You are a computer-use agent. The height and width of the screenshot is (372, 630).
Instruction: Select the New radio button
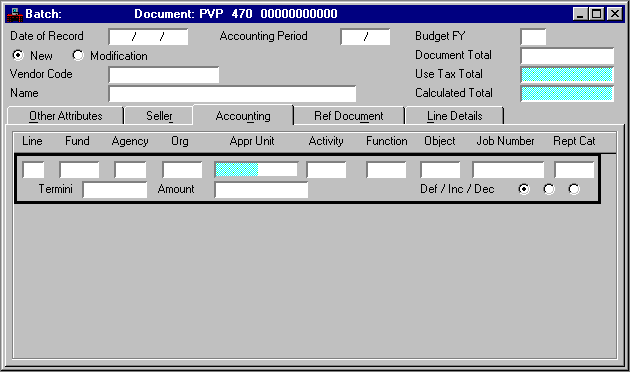click(18, 55)
